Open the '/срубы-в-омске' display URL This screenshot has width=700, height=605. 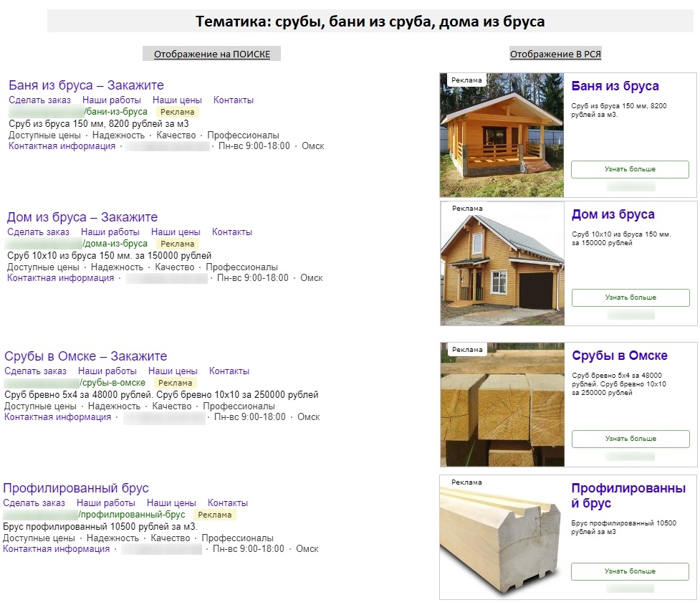point(112,383)
